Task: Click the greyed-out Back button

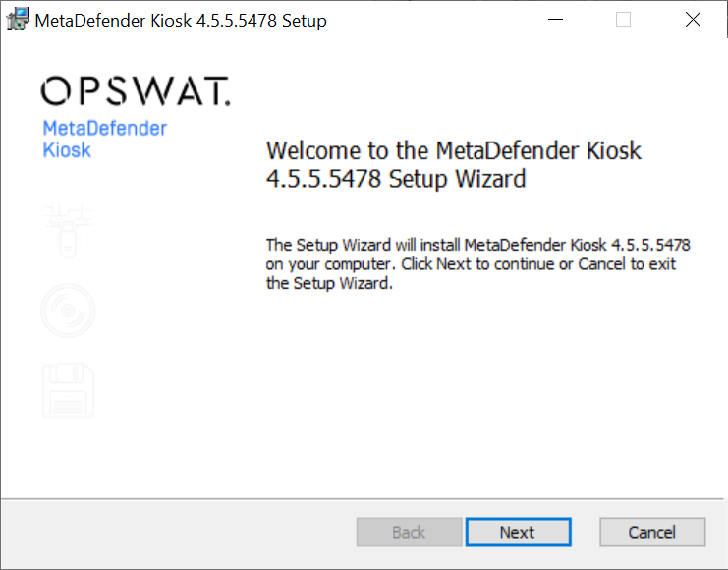Action: pos(409,532)
